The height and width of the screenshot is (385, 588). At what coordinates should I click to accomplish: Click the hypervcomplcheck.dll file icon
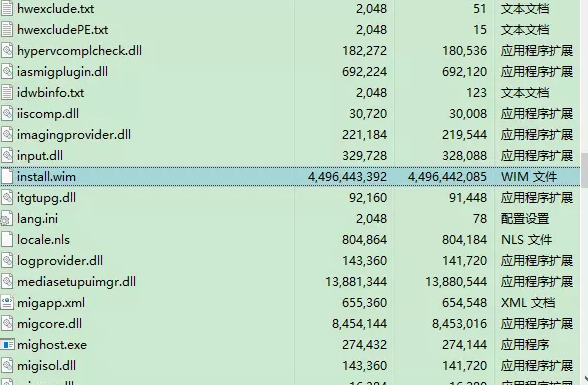[7, 51]
